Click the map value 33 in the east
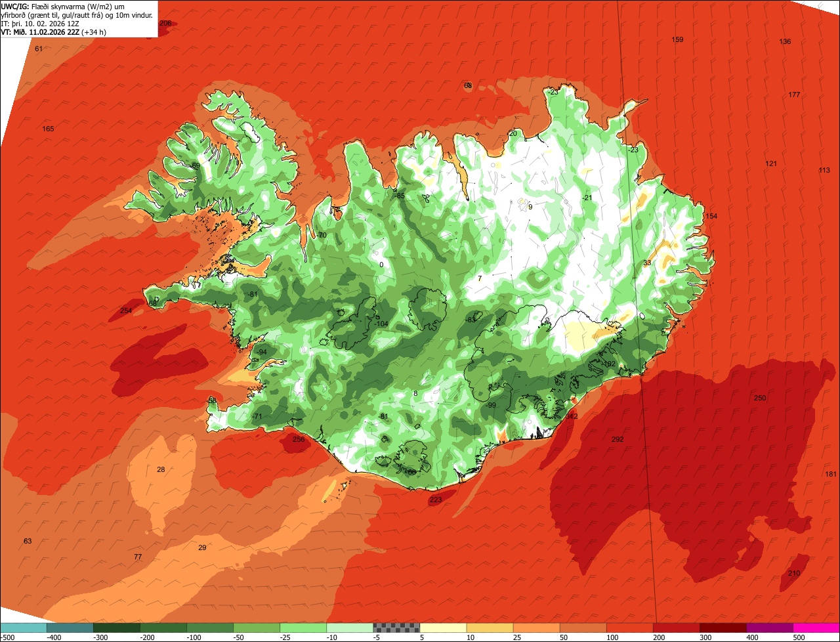Screen dimensions: 840x642 pos(647,263)
